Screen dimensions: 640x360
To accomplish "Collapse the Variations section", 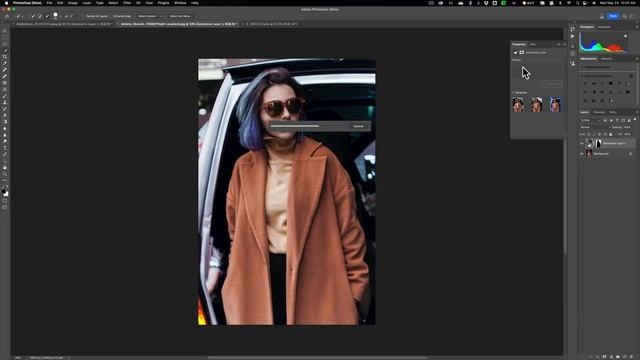I will (x=513, y=93).
